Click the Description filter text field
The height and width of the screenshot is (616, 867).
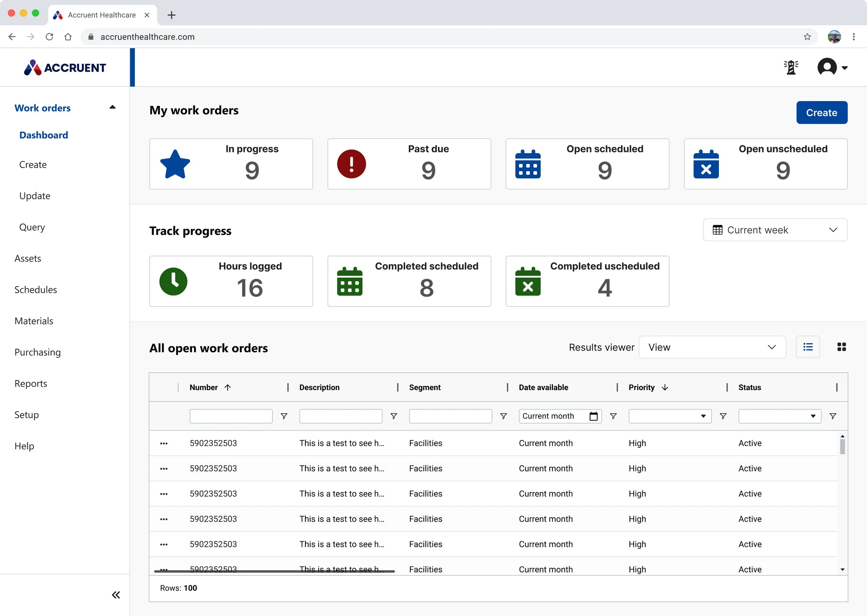pyautogui.click(x=341, y=416)
